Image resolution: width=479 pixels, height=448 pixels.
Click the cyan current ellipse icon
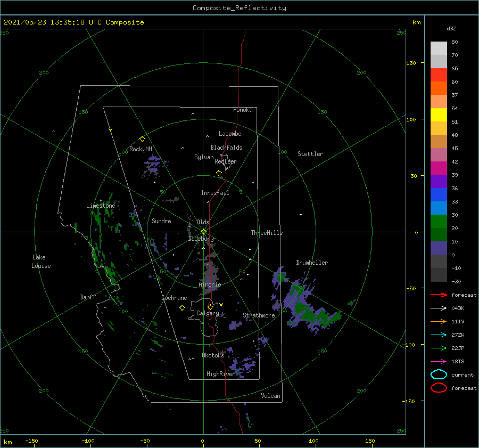[439, 374]
